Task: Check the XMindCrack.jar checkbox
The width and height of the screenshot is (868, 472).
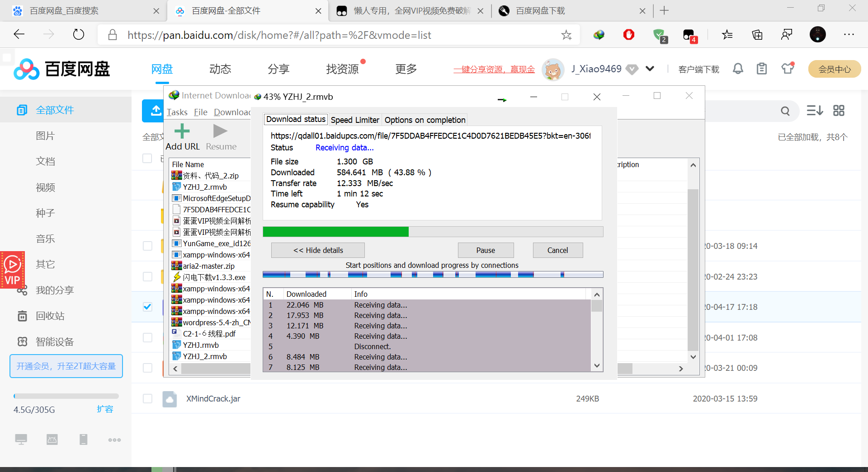Action: coord(147,398)
